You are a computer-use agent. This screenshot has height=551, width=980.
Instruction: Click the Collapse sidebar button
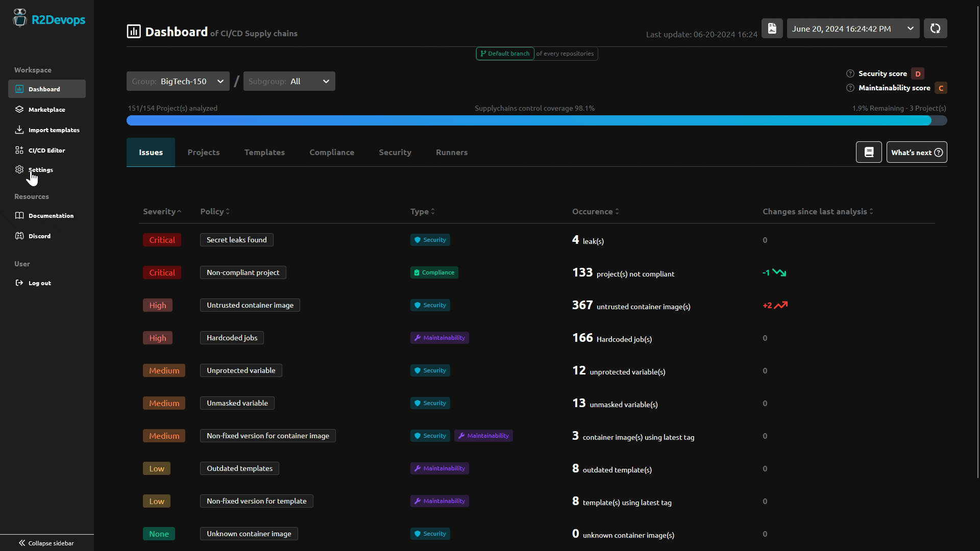click(x=47, y=543)
